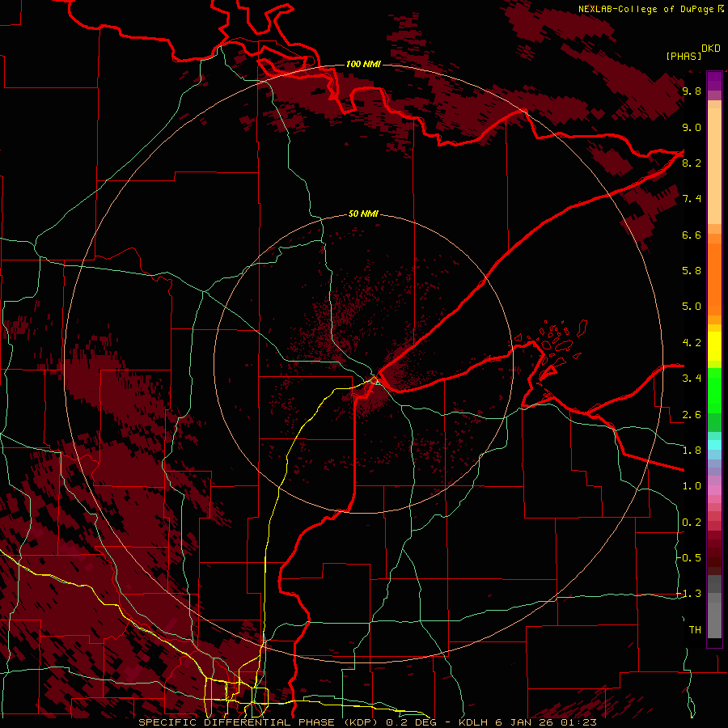The height and width of the screenshot is (728, 728).
Task: Click the 6.6 scale value
Action: click(x=692, y=235)
